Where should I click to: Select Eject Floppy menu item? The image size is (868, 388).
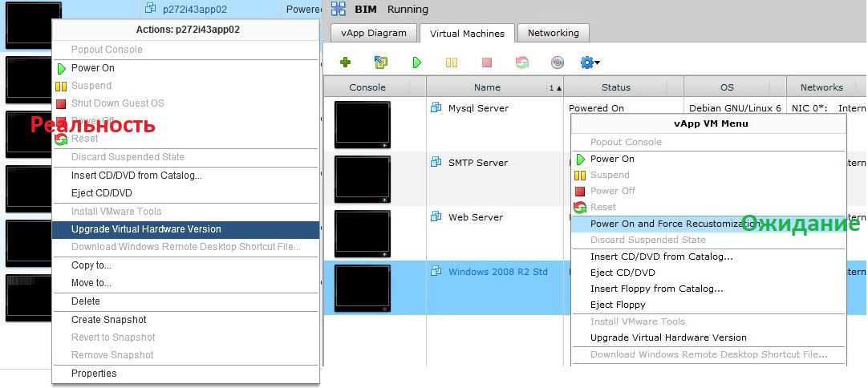(x=709, y=305)
